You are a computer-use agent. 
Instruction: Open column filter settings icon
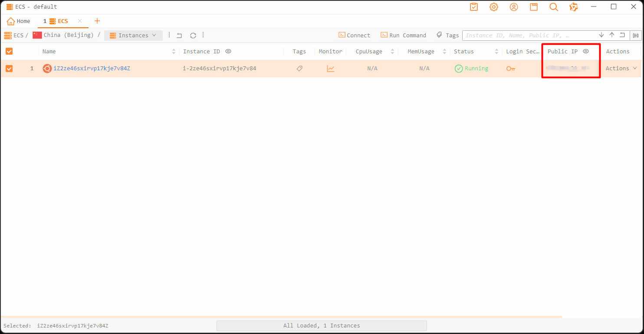click(x=636, y=36)
